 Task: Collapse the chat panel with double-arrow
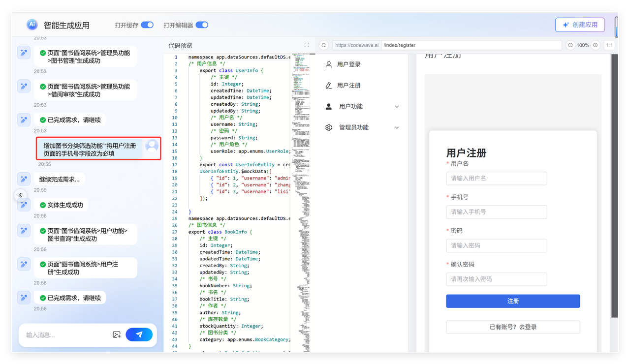pyautogui.click(x=20, y=195)
